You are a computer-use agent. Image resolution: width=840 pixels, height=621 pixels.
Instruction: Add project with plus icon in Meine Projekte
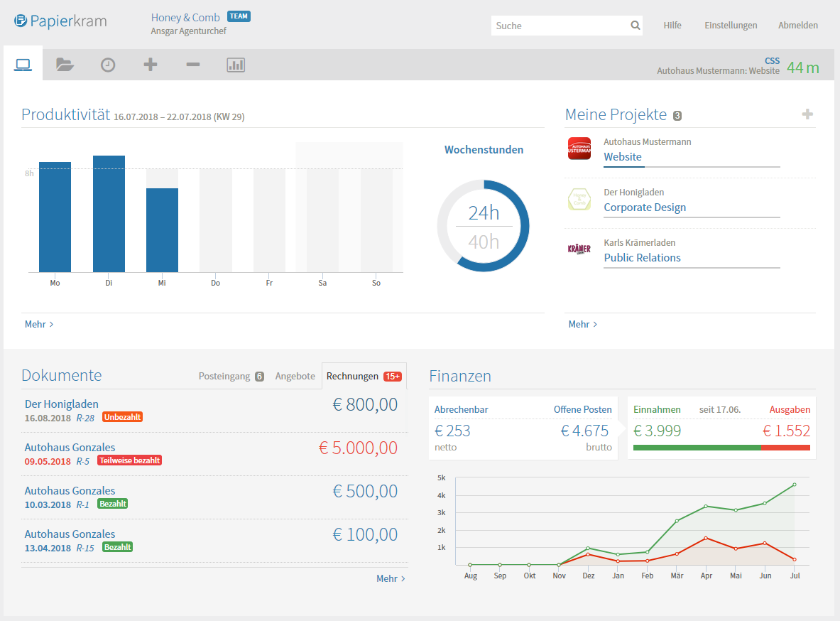pos(807,114)
